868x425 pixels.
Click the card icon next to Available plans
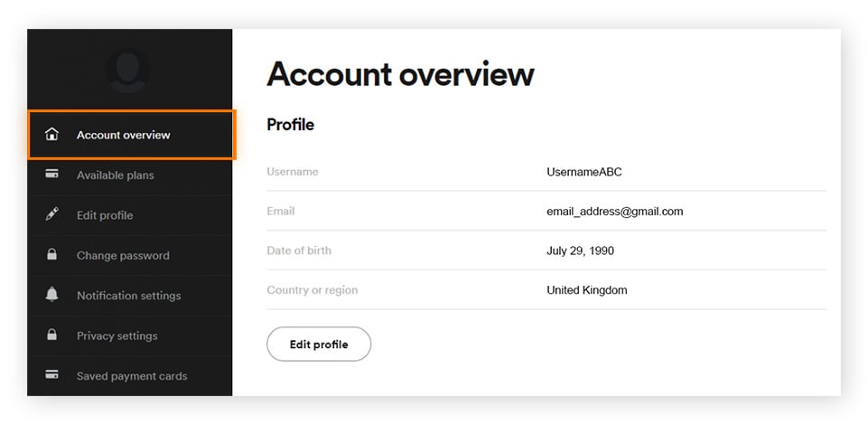coord(51,174)
